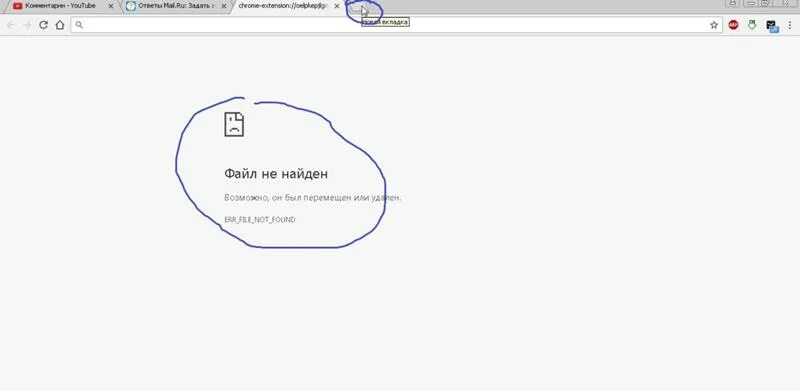
Task: Switch to the Ответы Mail.Ru tab
Action: tap(177, 6)
